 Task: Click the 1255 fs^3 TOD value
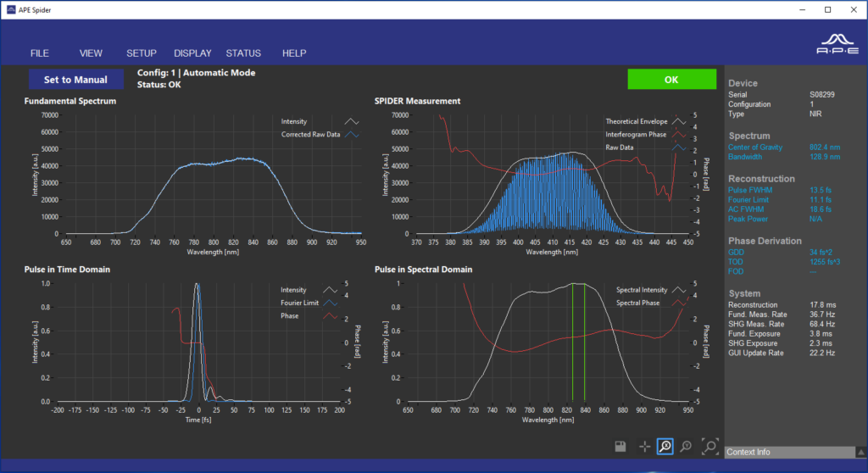click(825, 262)
